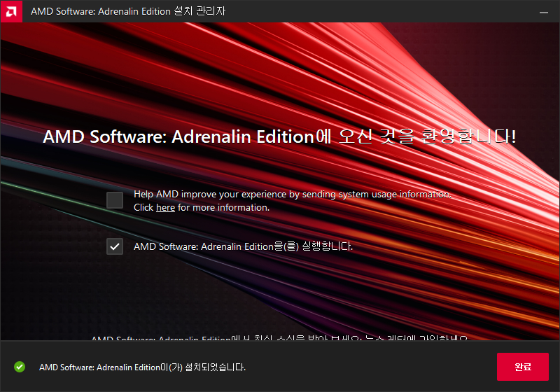560x392 pixels.
Task: Uncheck the launch AMD Software: Adrenalin Edition checkbox
Action: click(115, 246)
